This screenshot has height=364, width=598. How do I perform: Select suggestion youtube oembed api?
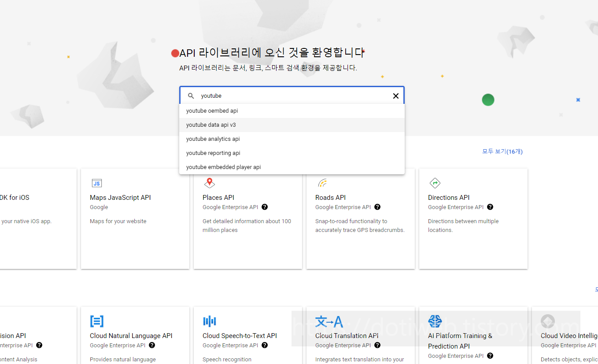click(292, 111)
